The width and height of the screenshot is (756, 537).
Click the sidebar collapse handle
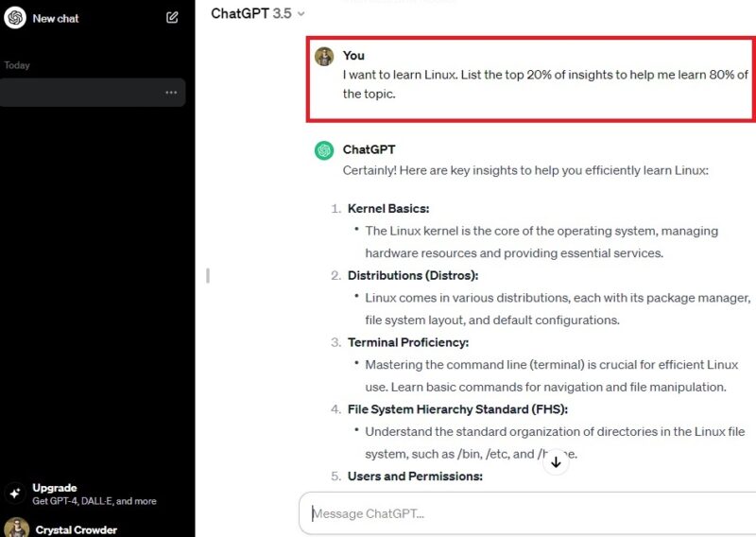click(208, 275)
